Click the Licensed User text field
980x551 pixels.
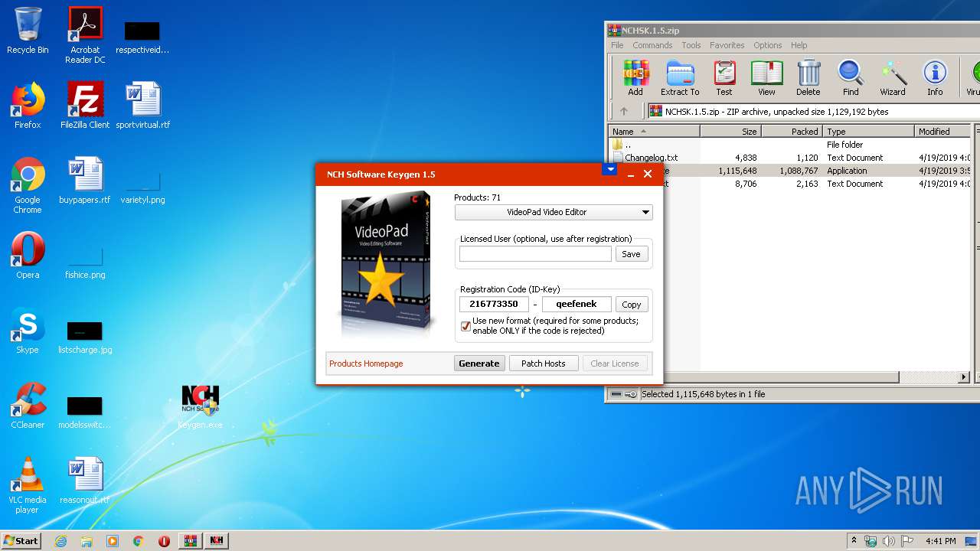[535, 254]
